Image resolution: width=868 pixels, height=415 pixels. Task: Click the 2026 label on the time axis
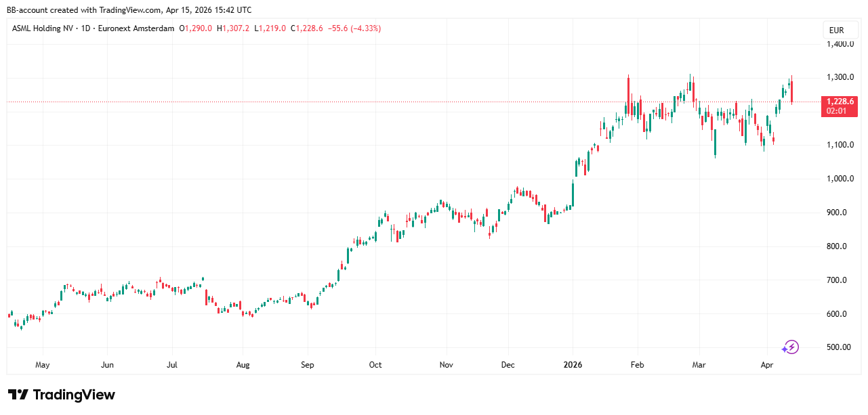pos(573,365)
